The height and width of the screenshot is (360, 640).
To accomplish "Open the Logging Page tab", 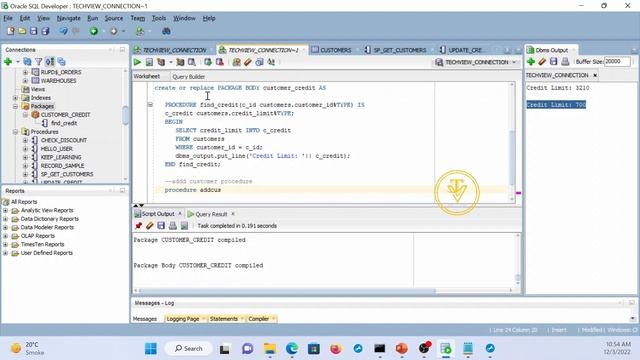I will pos(183,319).
